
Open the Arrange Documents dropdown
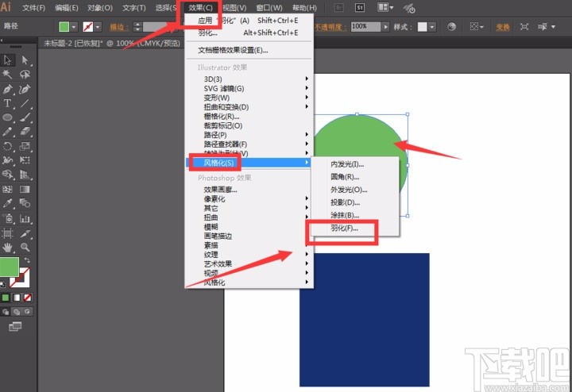(x=385, y=7)
